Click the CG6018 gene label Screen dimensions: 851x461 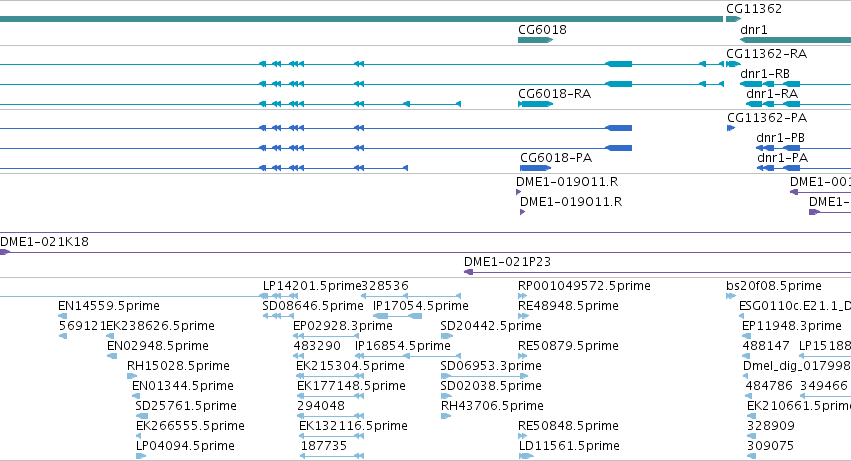(542, 30)
